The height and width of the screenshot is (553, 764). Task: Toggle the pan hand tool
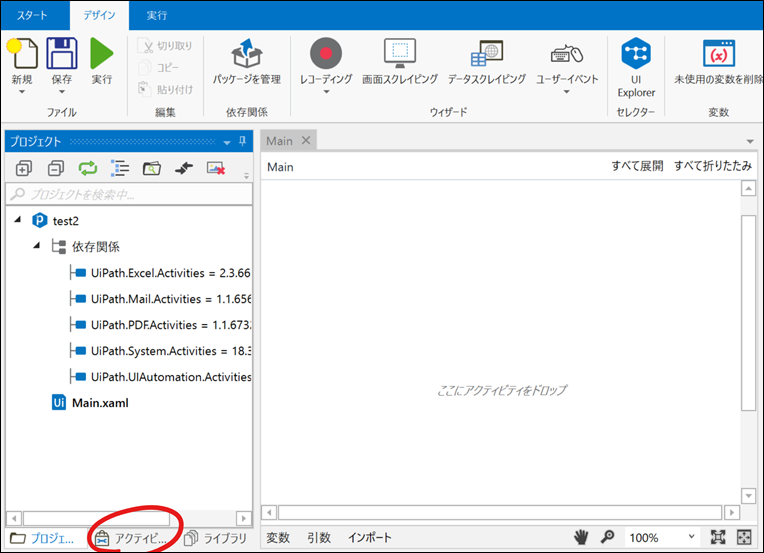coord(581,537)
